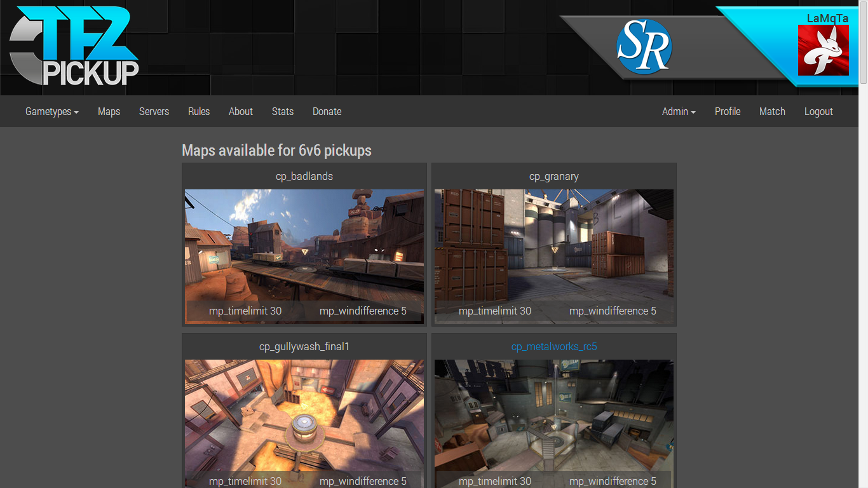Select the cp_granary map thumbnail
Image resolution: width=868 pixels, height=488 pixels.
(554, 257)
